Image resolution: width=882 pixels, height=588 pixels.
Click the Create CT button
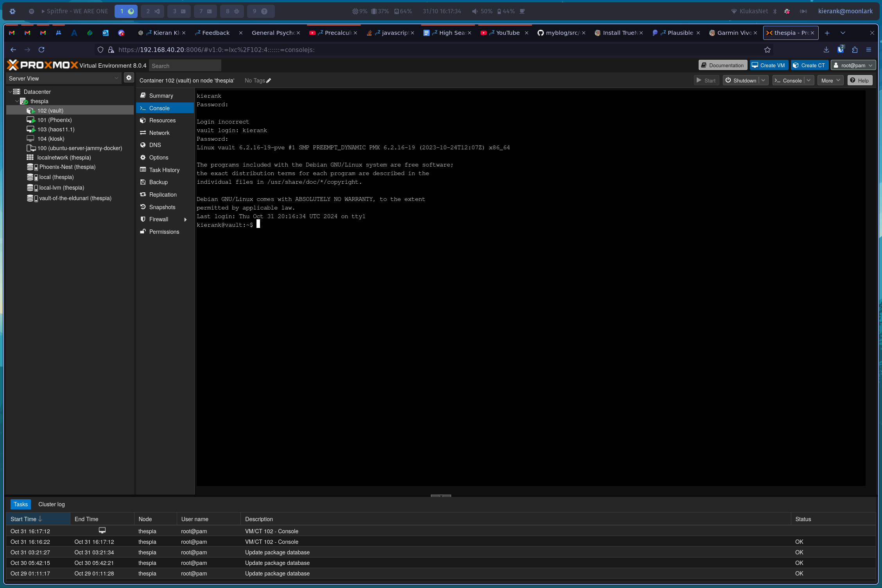pos(810,65)
